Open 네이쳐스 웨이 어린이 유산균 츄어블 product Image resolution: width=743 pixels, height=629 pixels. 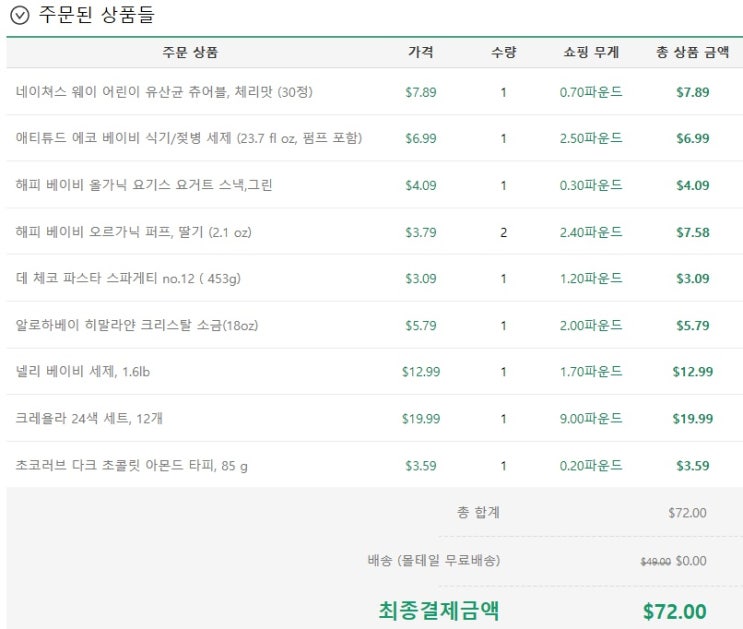click(164, 91)
